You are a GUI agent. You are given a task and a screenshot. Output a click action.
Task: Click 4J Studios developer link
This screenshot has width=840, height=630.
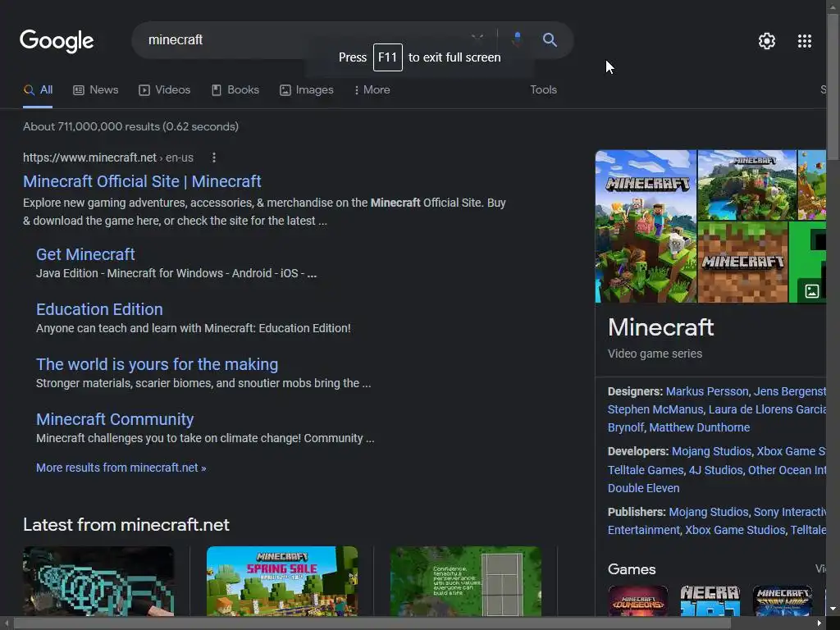pyautogui.click(x=715, y=470)
